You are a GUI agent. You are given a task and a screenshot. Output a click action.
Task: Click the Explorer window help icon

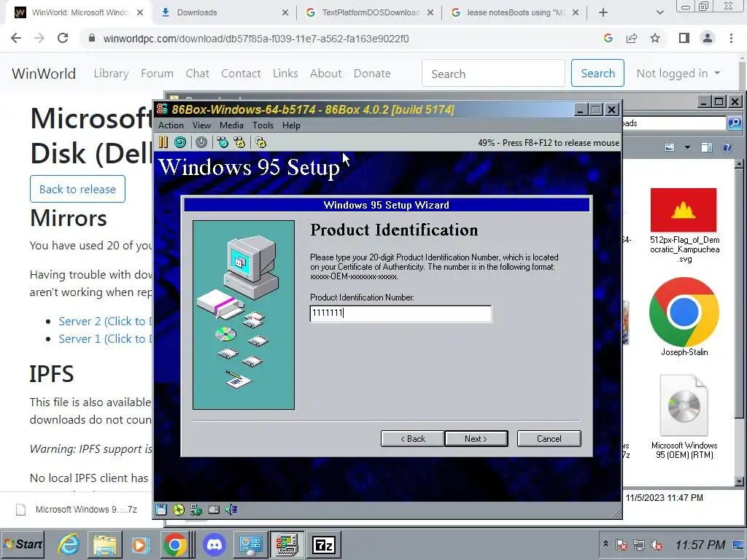[727, 147]
